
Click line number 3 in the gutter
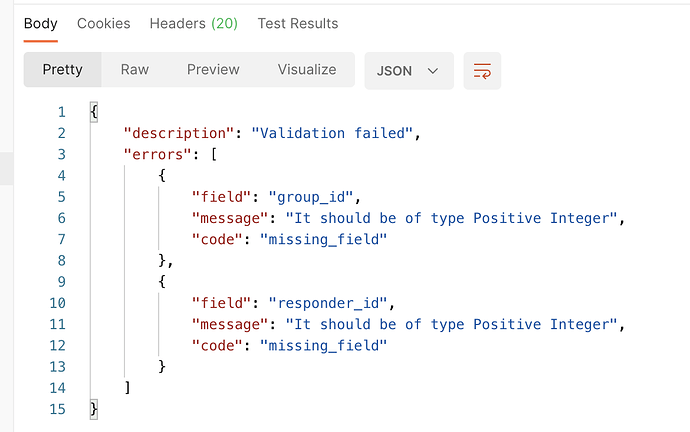tap(61, 154)
